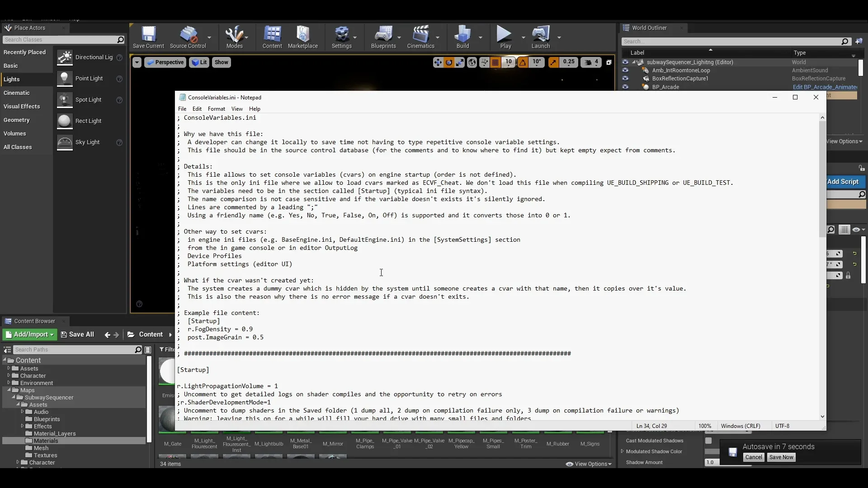Click the Marketplace icon
Viewport: 868px width, 488px height.
pos(303,38)
